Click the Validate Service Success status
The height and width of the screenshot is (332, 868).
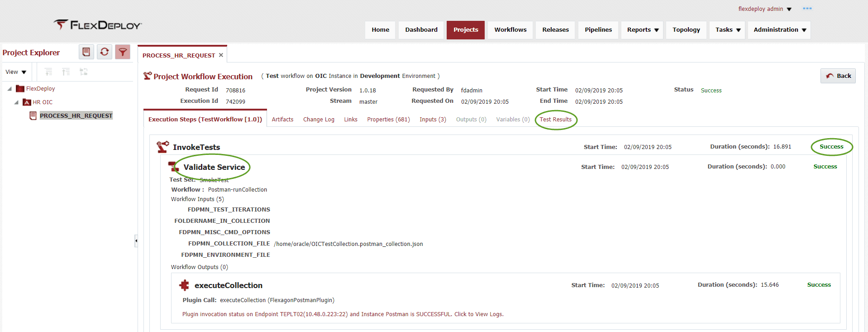pyautogui.click(x=825, y=167)
